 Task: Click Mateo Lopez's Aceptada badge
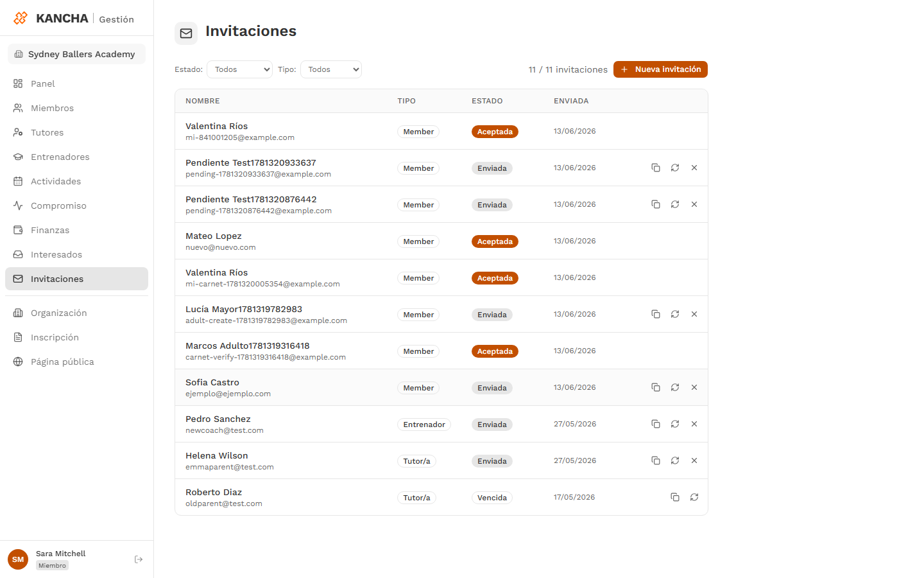495,241
